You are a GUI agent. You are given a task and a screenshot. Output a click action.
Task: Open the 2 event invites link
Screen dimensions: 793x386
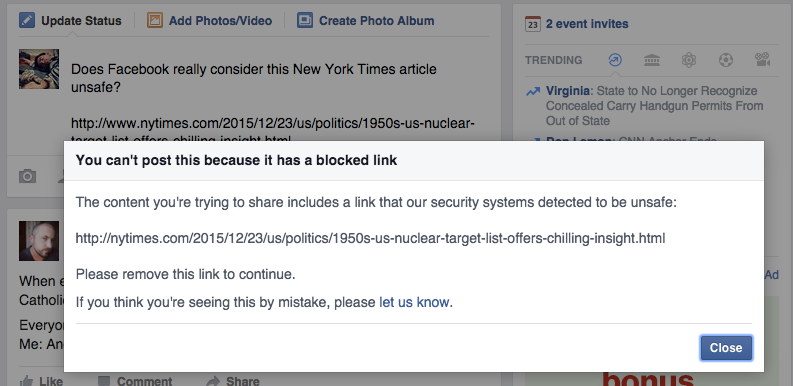[x=587, y=24]
